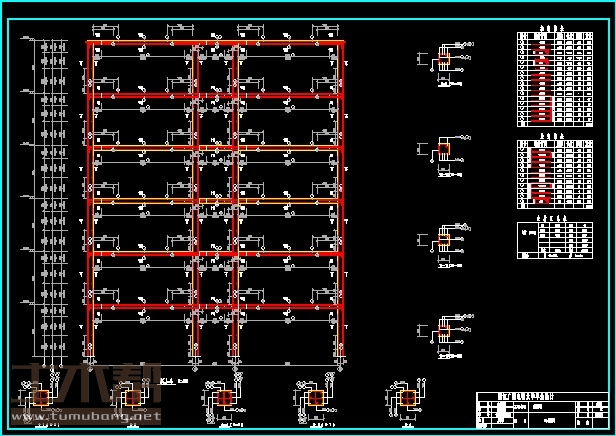Image resolution: width=616 pixels, height=436 pixels.
Task: Click the bottom joint detail on right
Action: tap(444, 333)
